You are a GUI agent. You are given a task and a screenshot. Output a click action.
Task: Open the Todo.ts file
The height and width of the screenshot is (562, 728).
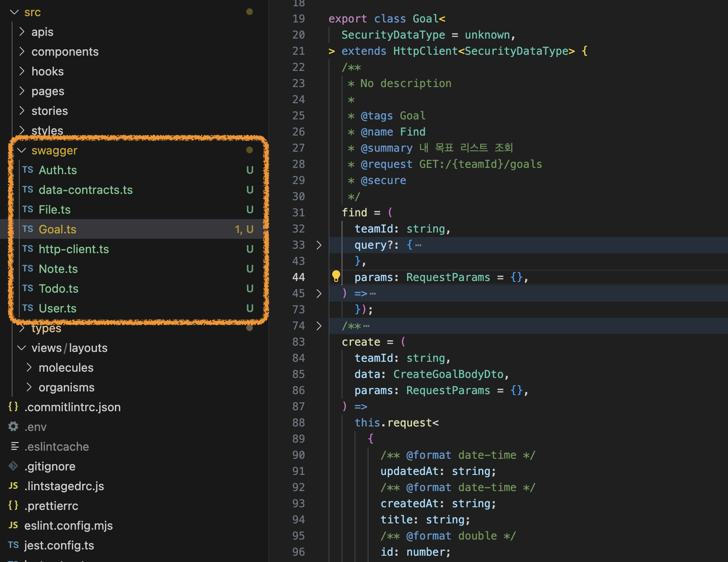click(58, 288)
